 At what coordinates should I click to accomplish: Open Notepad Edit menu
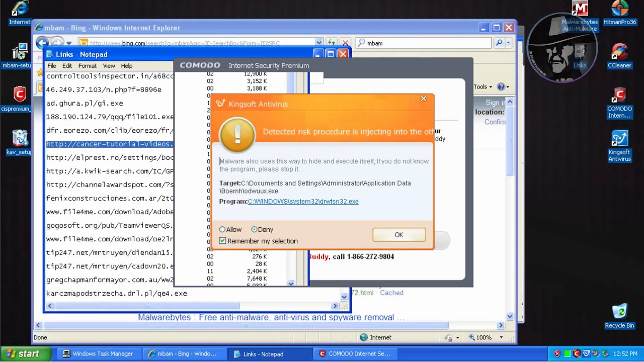click(67, 66)
